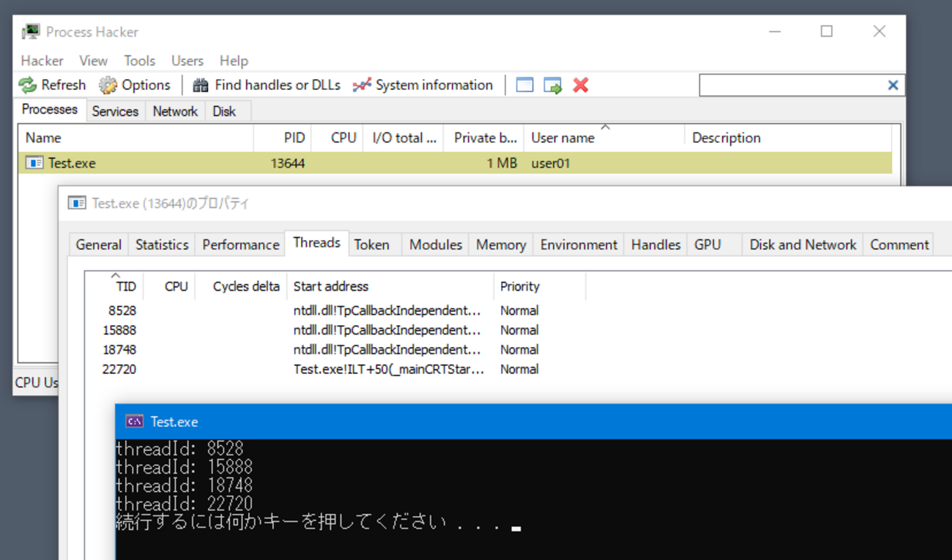952x560 pixels.
Task: Sort processes by Private bytes column
Action: (x=484, y=138)
